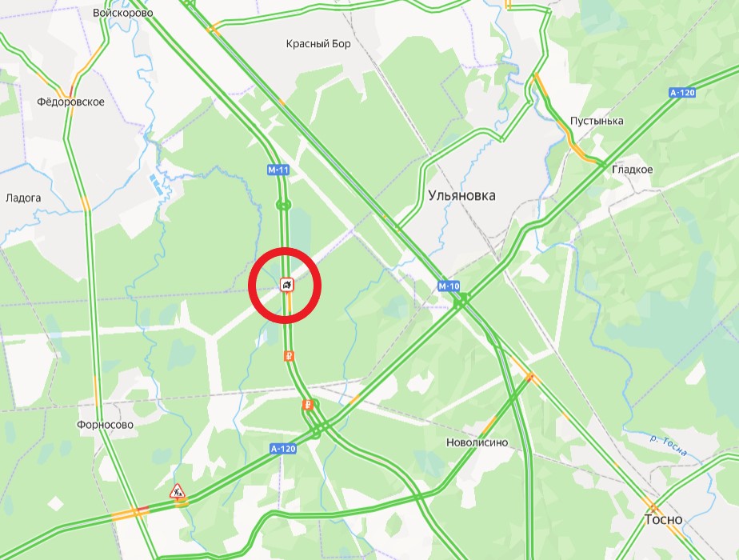This screenshot has width=739, height=560.
Task: Click the traffic accident icon on M-11
Action: [x=287, y=284]
